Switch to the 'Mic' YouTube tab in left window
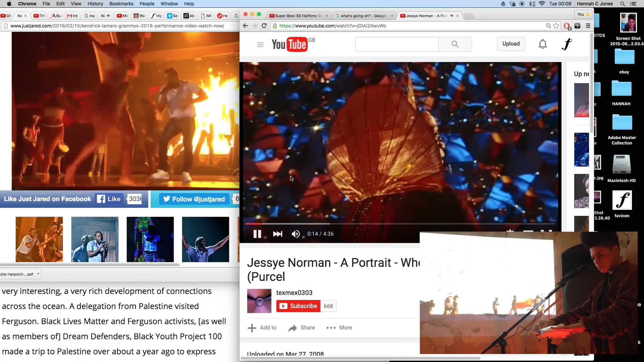 click(x=122, y=16)
